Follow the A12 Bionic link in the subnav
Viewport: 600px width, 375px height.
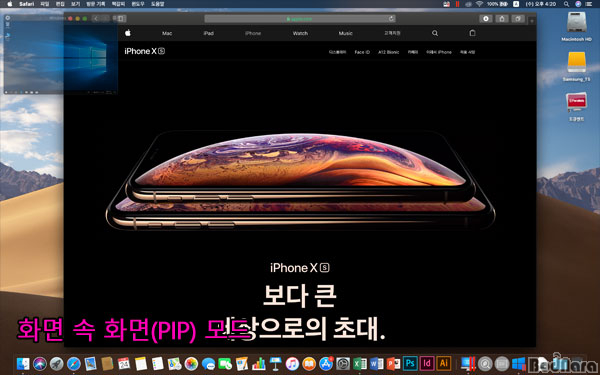pos(388,52)
